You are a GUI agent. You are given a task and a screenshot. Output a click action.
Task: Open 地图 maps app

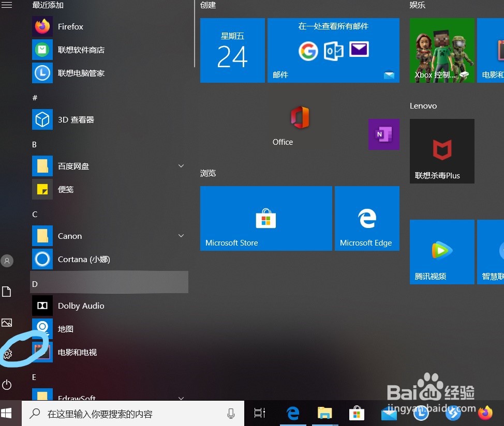(109, 329)
